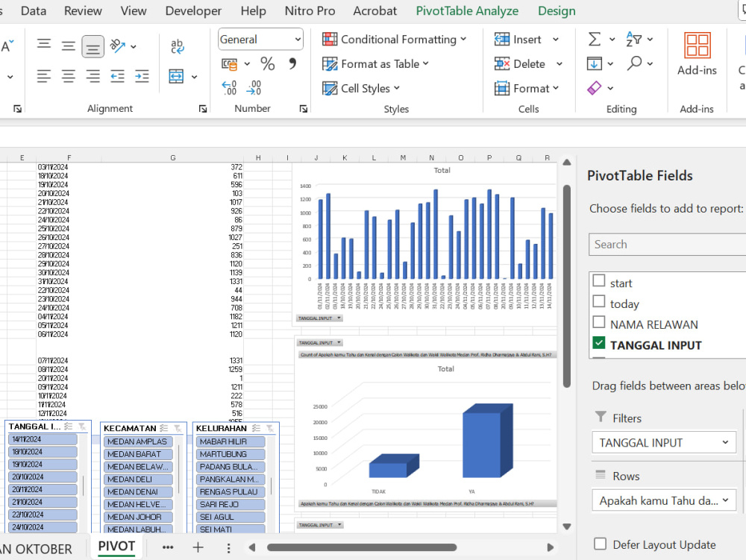This screenshot has height=560, width=746.
Task: Apply middle align to cells
Action: tap(69, 46)
